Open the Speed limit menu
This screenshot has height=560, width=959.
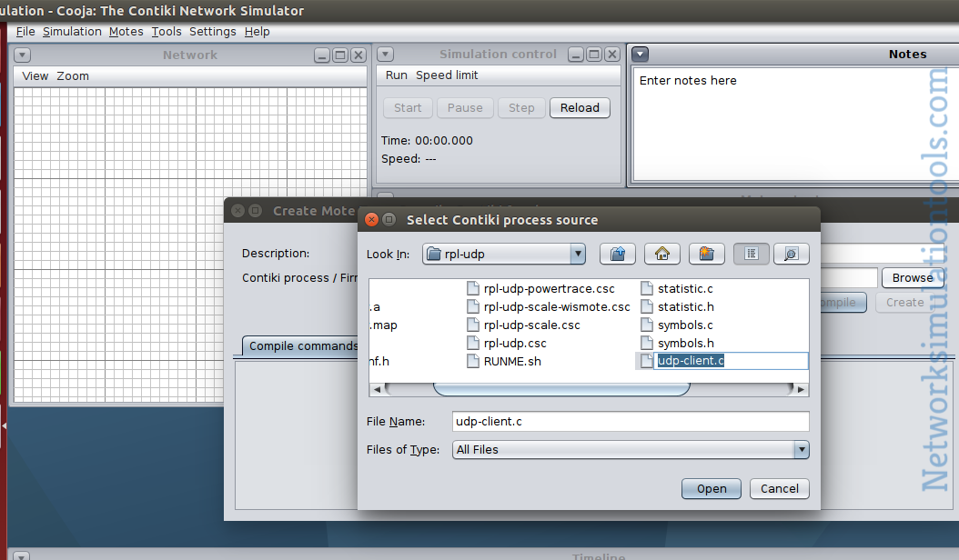(447, 75)
